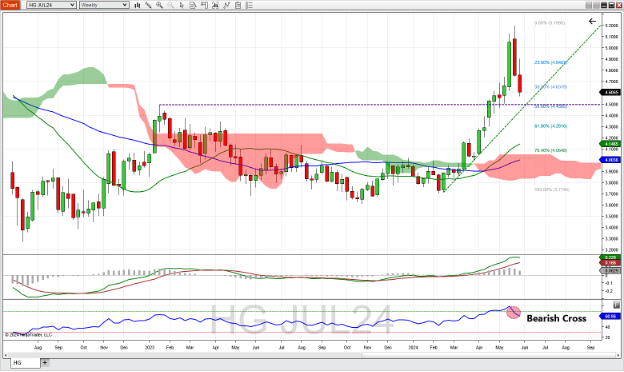Click the 3.2000 price axis label

(611, 250)
